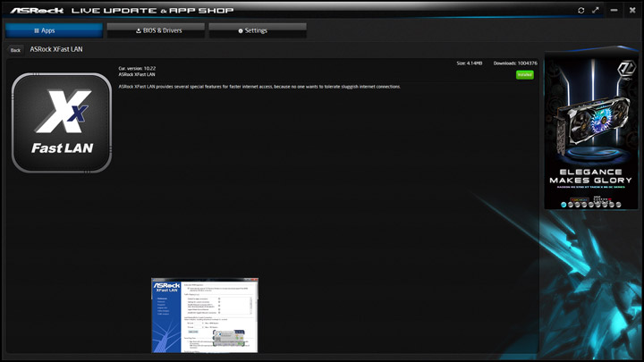Select the second banner carousel dot
The image size is (644, 362).
click(x=571, y=205)
